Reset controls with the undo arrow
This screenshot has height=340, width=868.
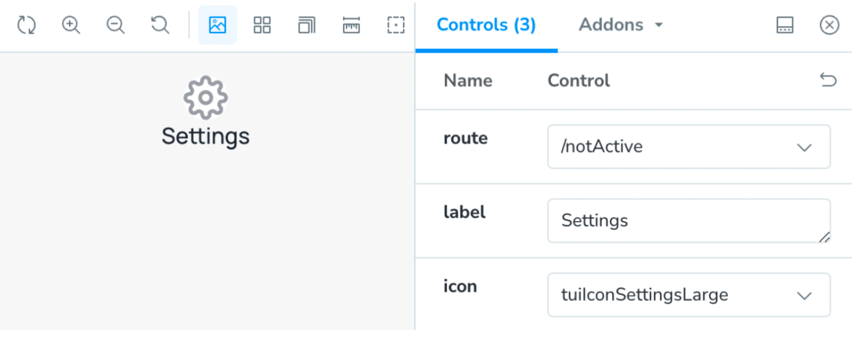[x=828, y=80]
